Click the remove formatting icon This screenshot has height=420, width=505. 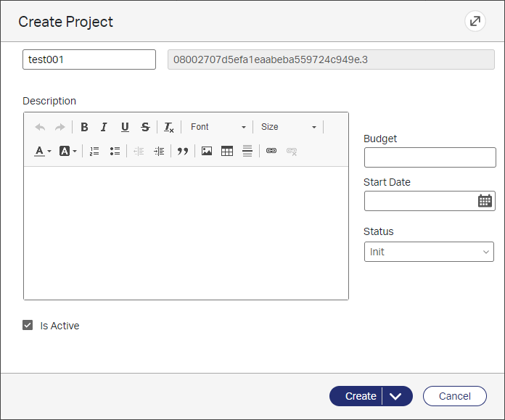(168, 128)
